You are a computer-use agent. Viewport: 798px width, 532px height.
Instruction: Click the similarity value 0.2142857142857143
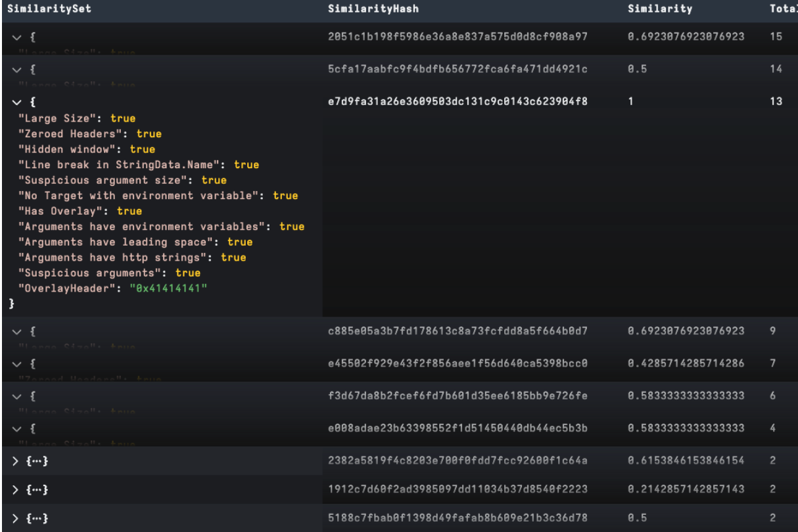[686, 489]
